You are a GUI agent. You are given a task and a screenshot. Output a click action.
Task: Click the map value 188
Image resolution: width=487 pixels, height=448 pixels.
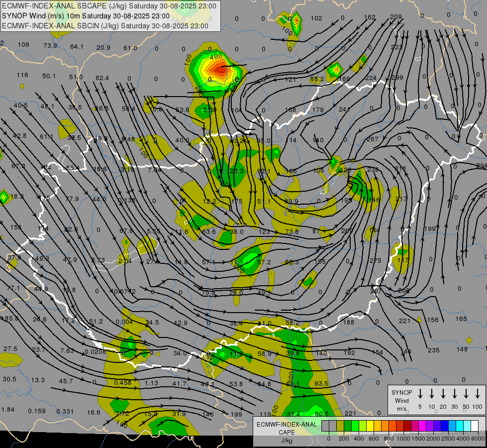pos(349,322)
